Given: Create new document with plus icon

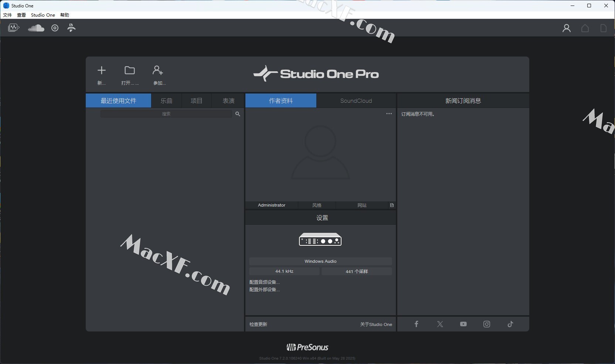Looking at the screenshot, I should pos(102,70).
